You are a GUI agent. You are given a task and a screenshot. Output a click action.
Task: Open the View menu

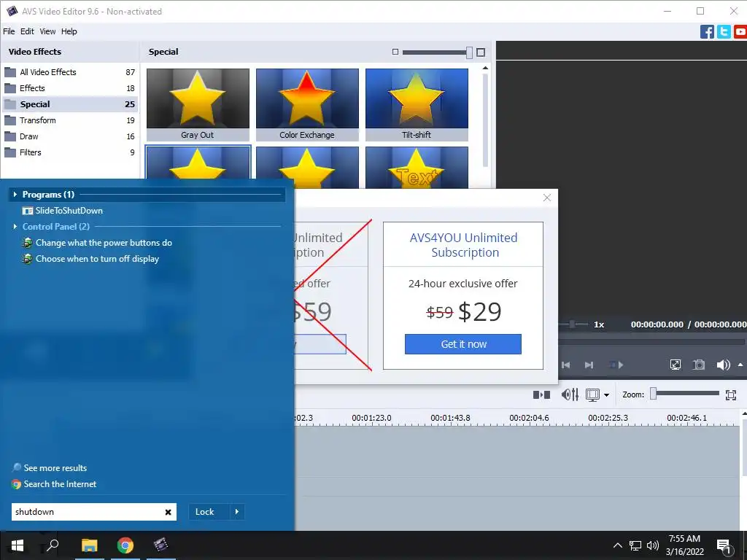[47, 31]
